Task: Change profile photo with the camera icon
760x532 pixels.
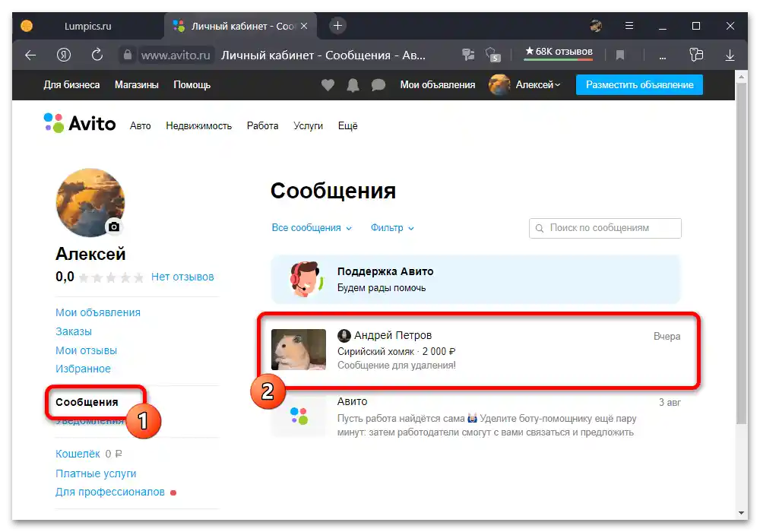Action: [114, 226]
